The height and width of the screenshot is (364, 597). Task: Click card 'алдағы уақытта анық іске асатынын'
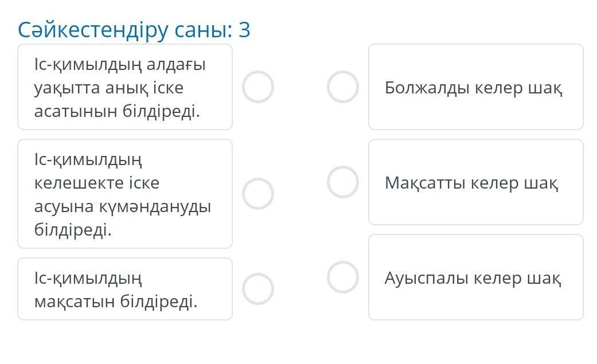click(x=125, y=87)
